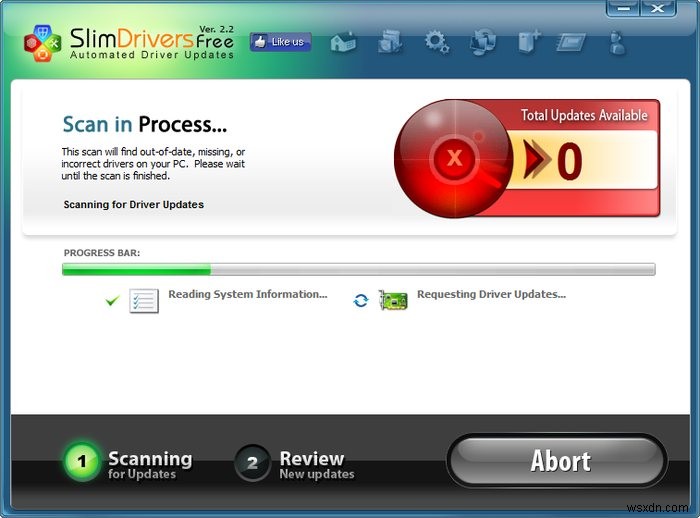Click the blue refresh arrows spinner icon
The image size is (700, 518).
361,301
